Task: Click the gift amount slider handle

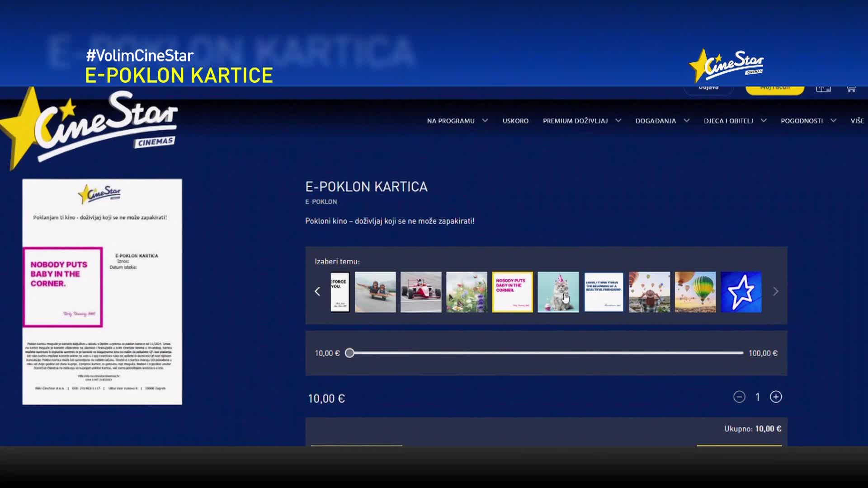Action: [x=349, y=353]
